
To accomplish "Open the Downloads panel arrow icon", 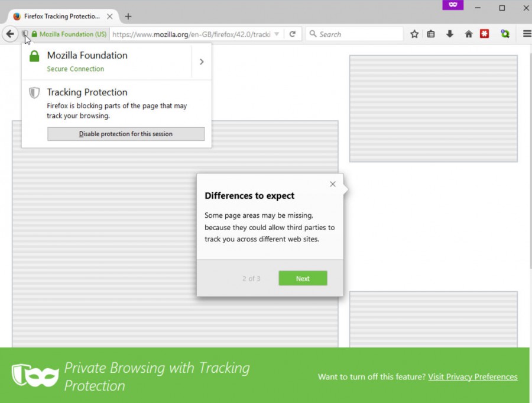I will click(x=449, y=34).
